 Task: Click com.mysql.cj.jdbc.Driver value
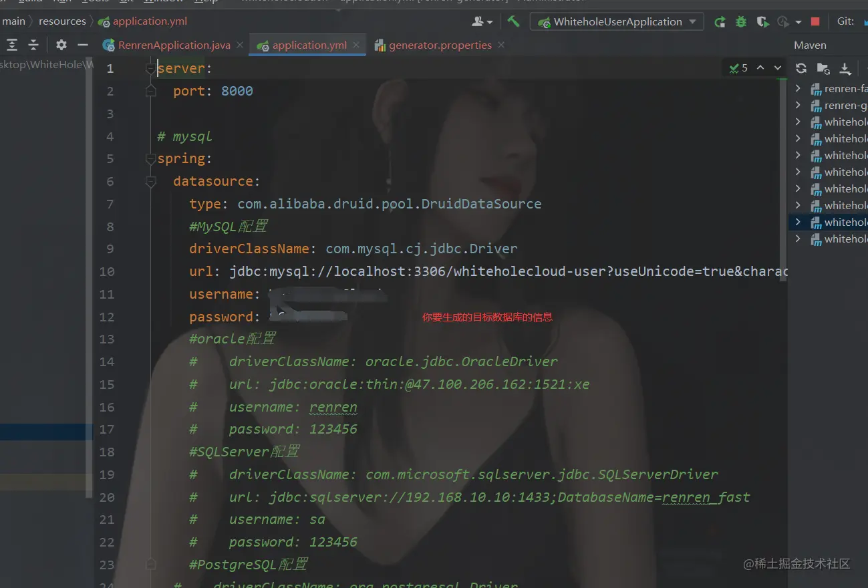pos(422,249)
